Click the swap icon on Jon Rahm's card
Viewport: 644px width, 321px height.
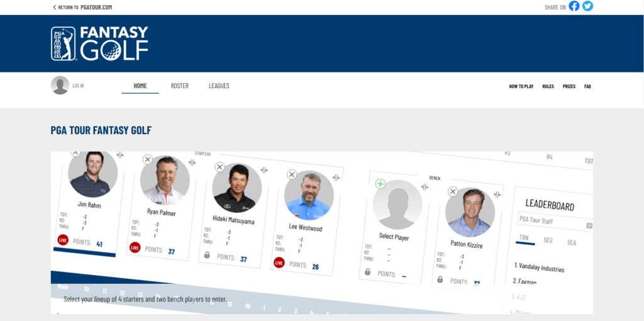pyautogui.click(x=120, y=155)
